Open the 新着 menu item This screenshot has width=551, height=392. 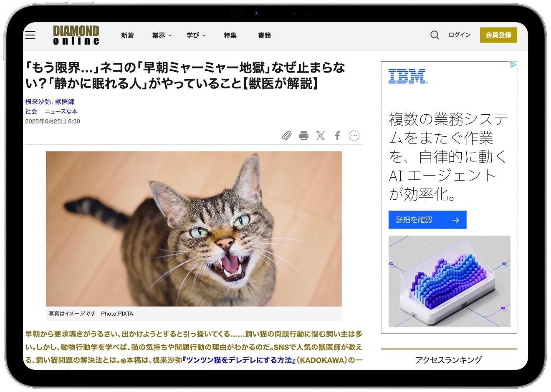coord(127,35)
